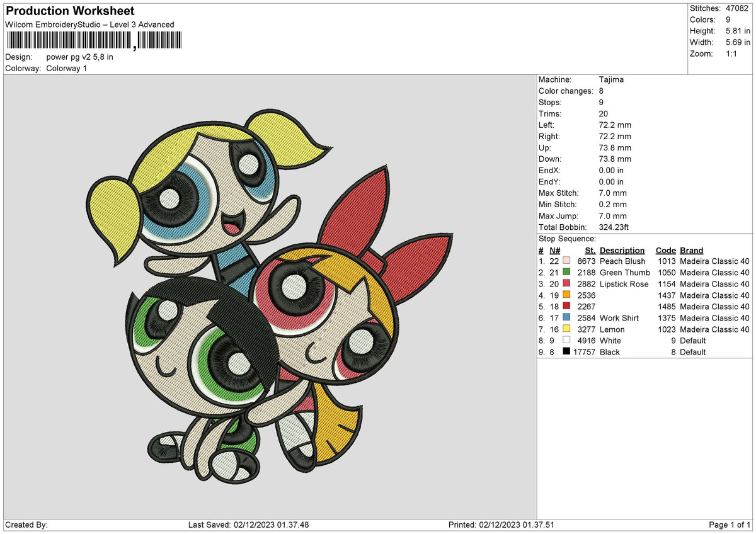The image size is (756, 534).
Task: Click code 1050 in Green Thumb row
Action: [x=667, y=273]
